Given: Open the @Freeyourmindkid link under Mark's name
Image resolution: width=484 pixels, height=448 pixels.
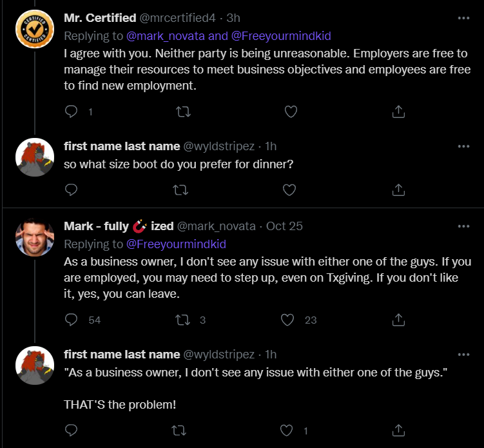Looking at the screenshot, I should click(x=176, y=244).
